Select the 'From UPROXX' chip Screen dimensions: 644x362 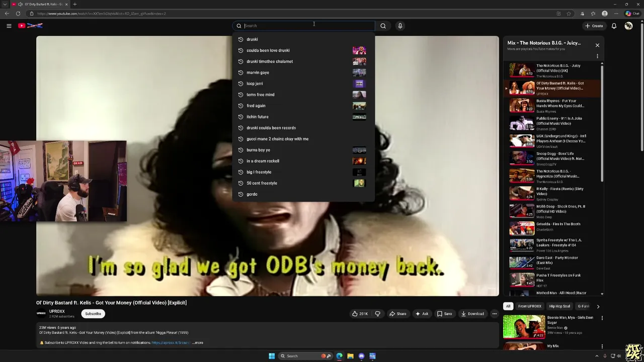click(530, 306)
